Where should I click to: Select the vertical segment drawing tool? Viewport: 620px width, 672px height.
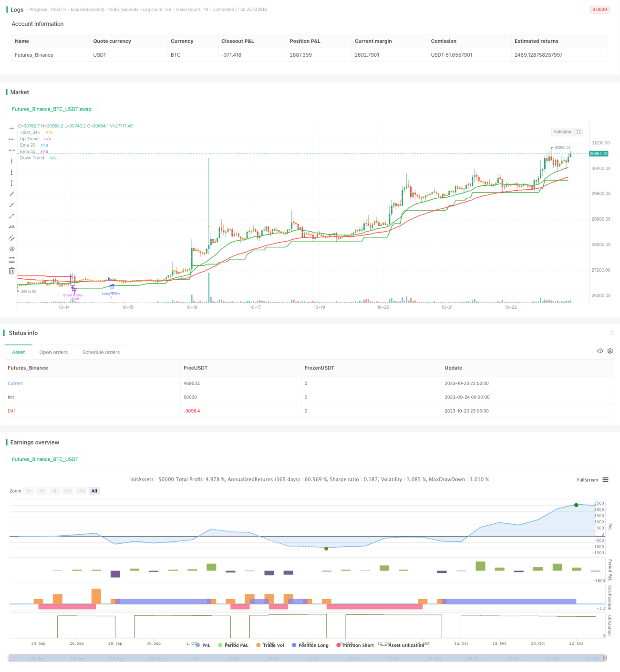pyautogui.click(x=11, y=183)
